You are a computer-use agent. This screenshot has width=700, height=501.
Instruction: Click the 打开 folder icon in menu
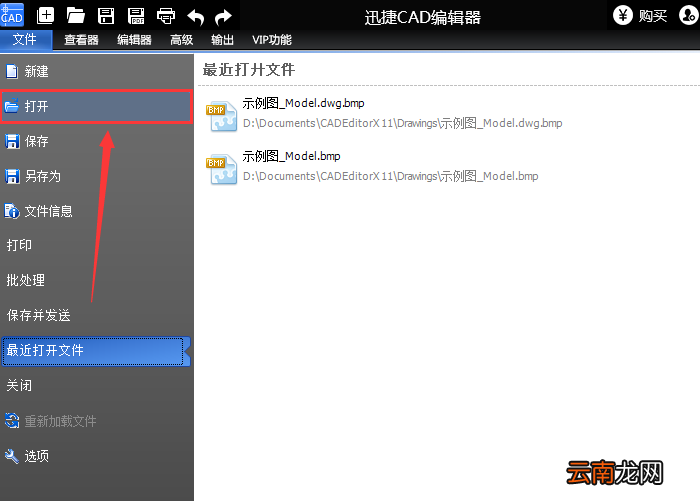[x=12, y=106]
